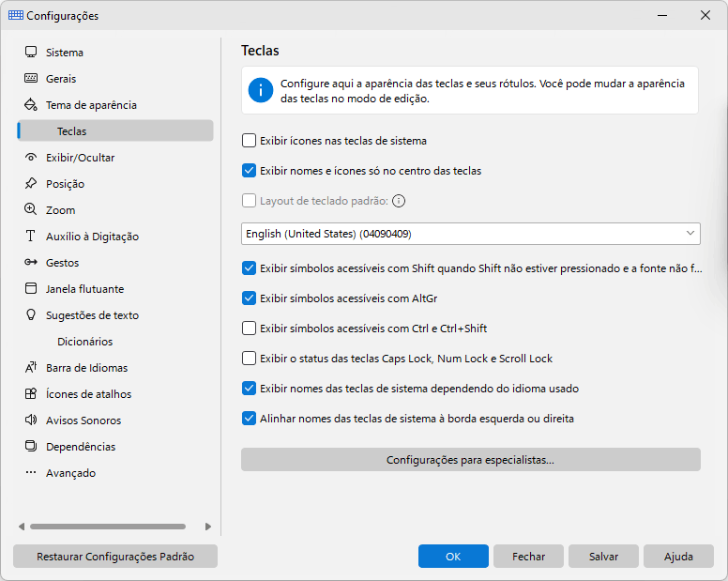Click the sidebar scroll left arrow
The width and height of the screenshot is (728, 581).
(22, 527)
